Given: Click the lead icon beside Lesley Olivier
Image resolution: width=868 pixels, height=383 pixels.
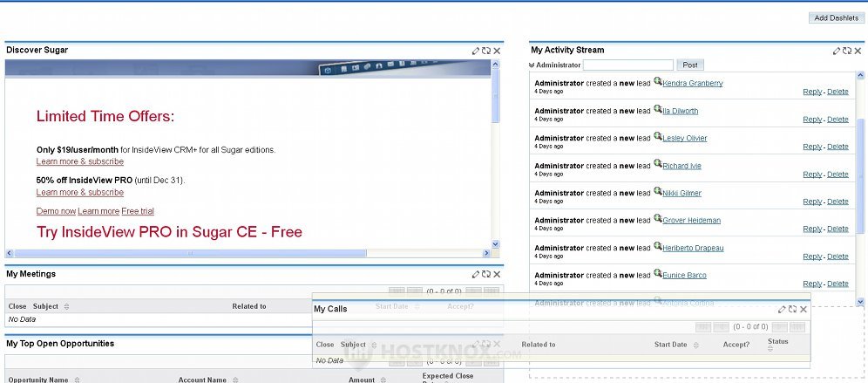Looking at the screenshot, I should point(657,136).
